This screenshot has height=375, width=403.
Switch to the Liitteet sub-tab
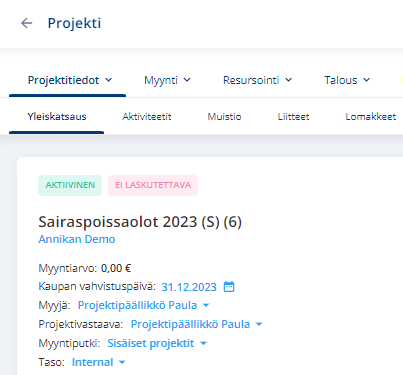(293, 117)
